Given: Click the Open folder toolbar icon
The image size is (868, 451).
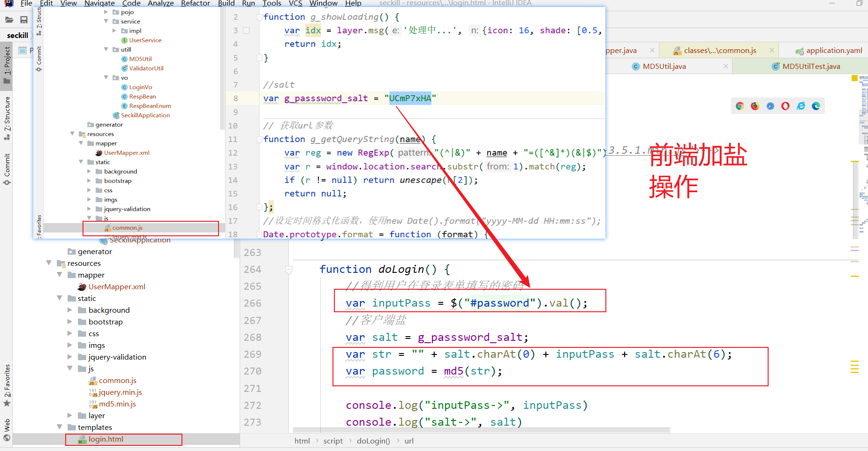Looking at the screenshot, I should coord(9,19).
